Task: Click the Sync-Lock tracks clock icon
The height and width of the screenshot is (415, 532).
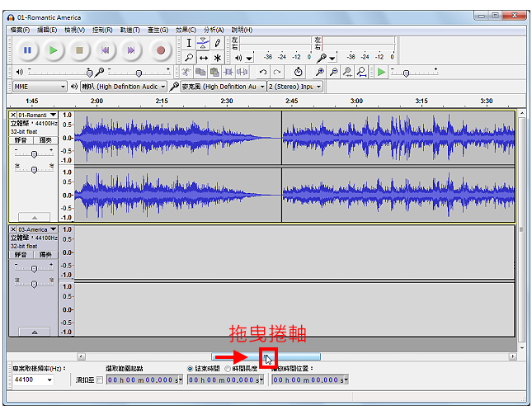Action: click(298, 72)
